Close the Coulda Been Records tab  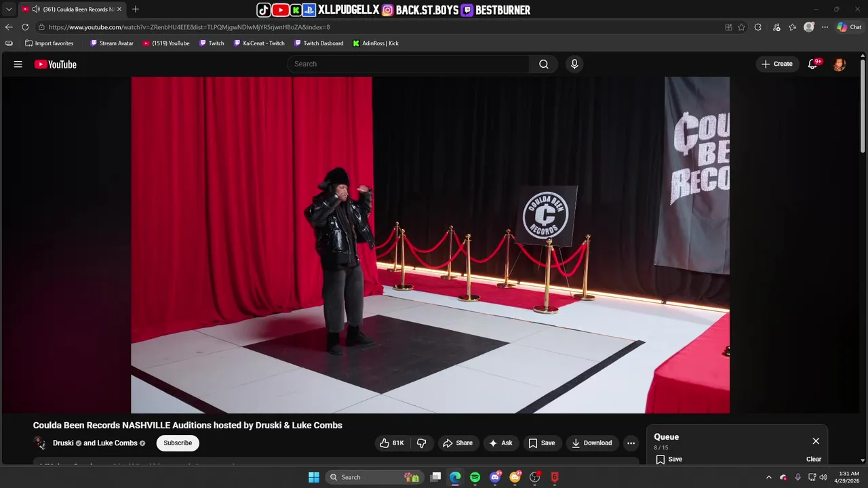point(119,9)
